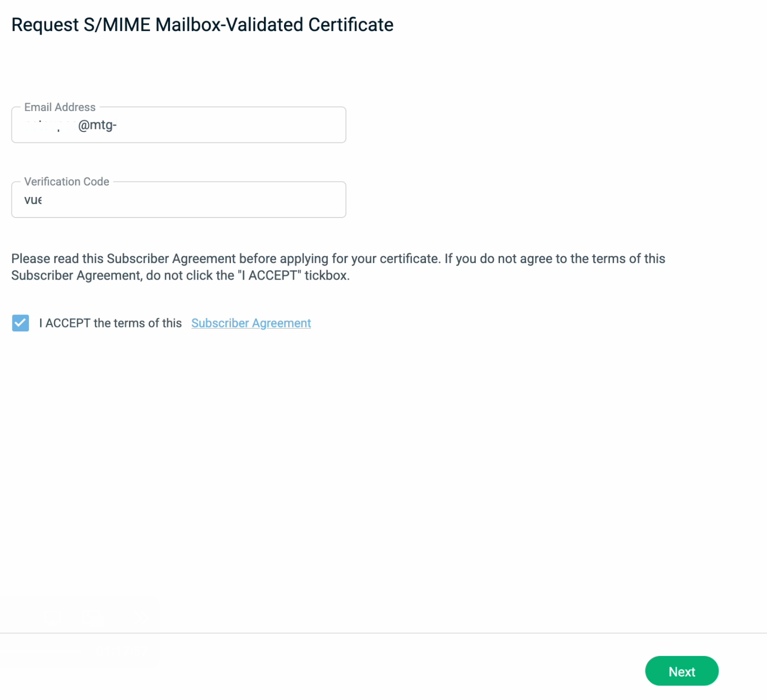Click the 'Subscriber Agreement, do not click' sentence line
The width and height of the screenshot is (767, 700).
click(x=180, y=275)
